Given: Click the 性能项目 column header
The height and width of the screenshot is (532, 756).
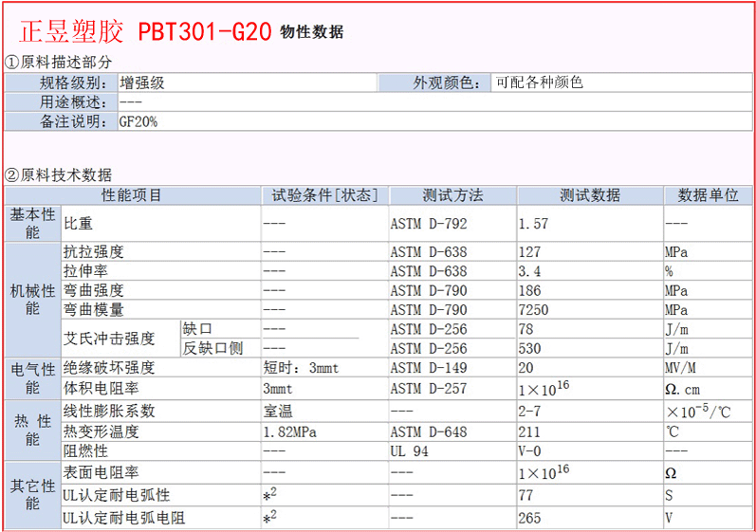Looking at the screenshot, I should pos(132,195).
